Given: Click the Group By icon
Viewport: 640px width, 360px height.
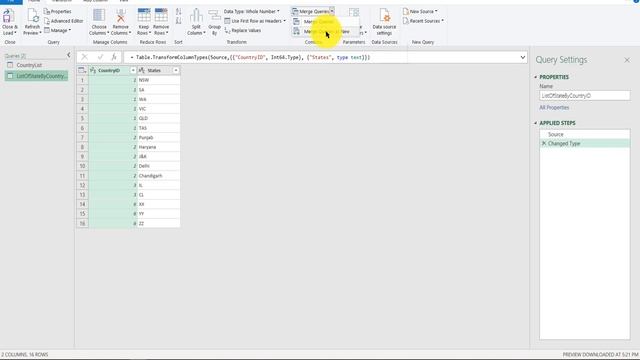Looking at the screenshot, I should [x=214, y=16].
